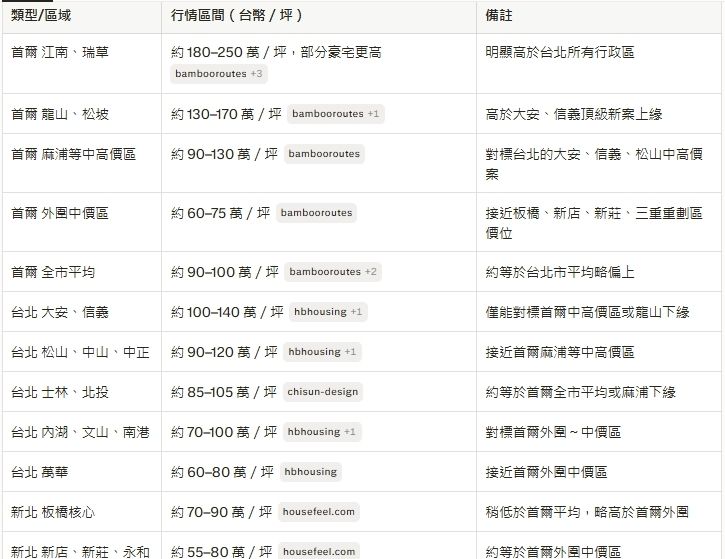Click the chisun-design citation chip
Viewport: 725px width, 559px height.
322,392
